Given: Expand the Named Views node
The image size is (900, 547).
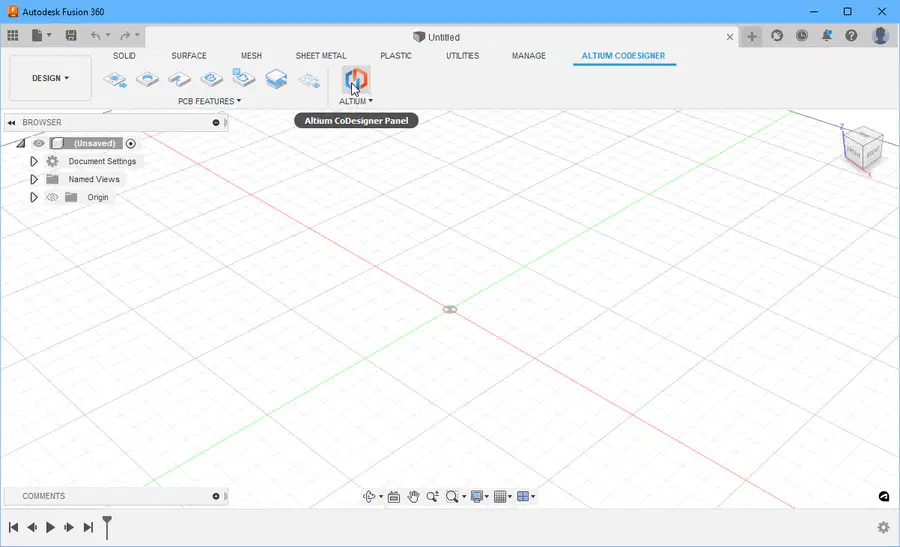Looking at the screenshot, I should click(34, 179).
